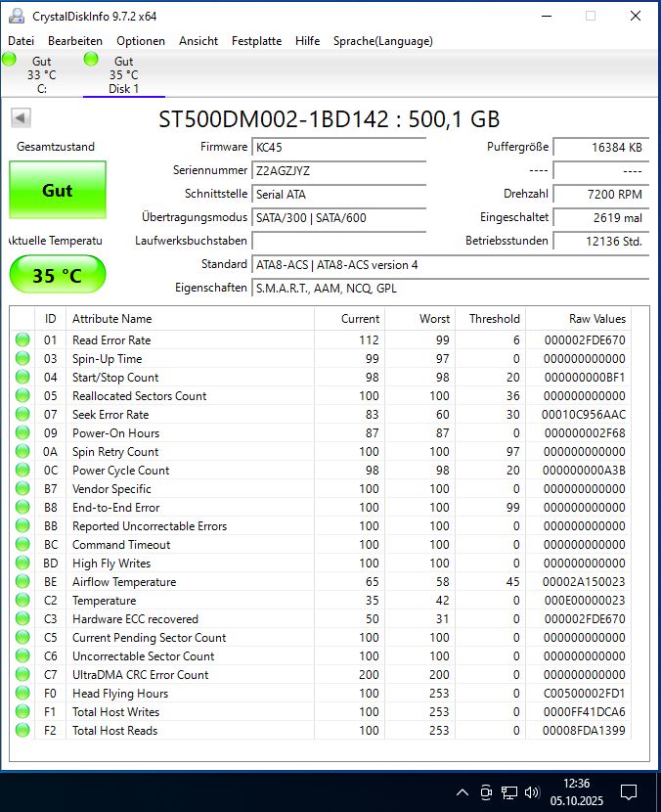
Task: Click the status circle of Read Error Rate
Action: [x=22, y=339]
